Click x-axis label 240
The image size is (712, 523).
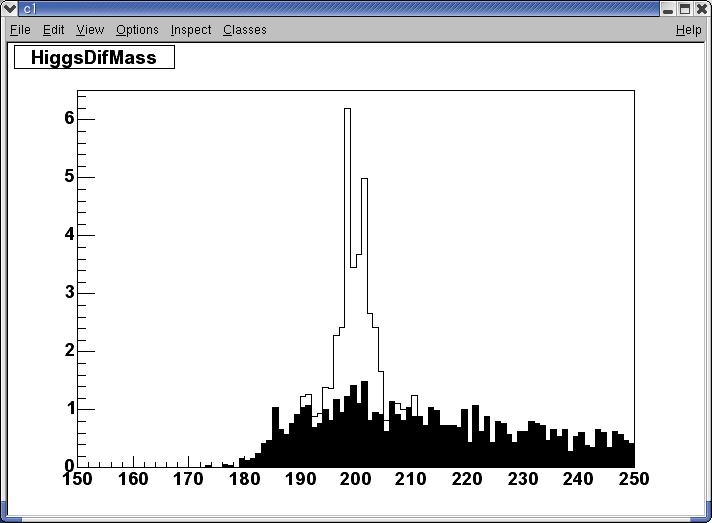[x=578, y=479]
